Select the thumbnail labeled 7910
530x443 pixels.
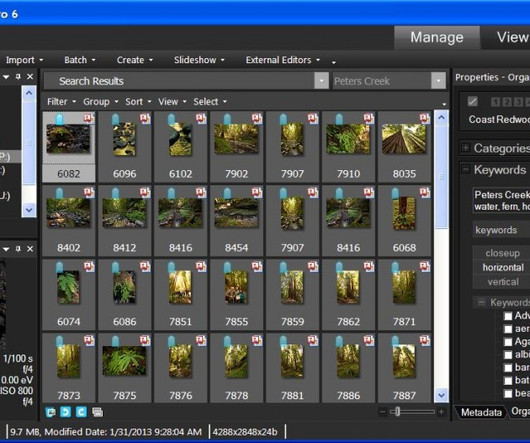tap(348, 147)
